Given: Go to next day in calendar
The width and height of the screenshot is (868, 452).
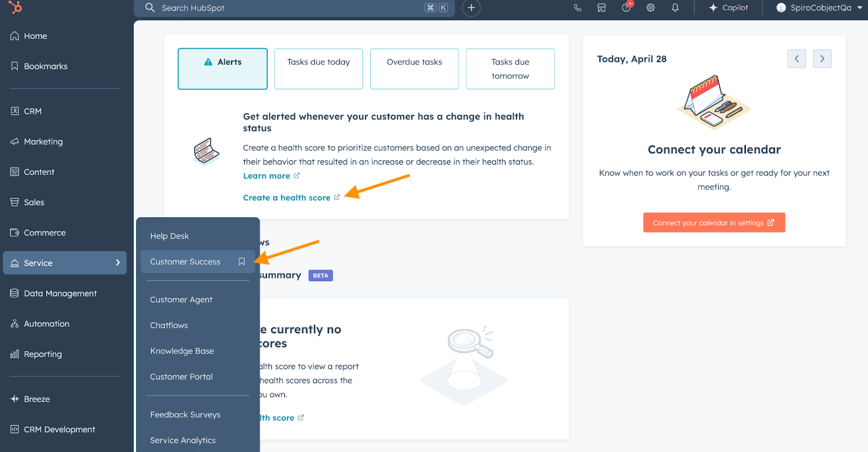Looking at the screenshot, I should click(822, 59).
